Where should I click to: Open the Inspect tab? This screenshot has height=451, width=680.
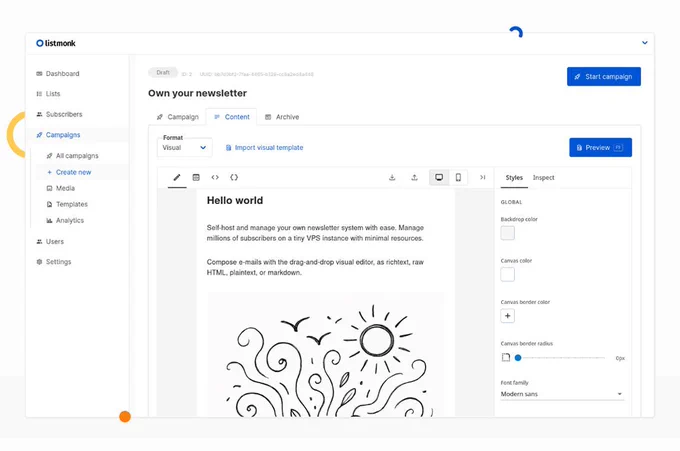[x=543, y=178]
